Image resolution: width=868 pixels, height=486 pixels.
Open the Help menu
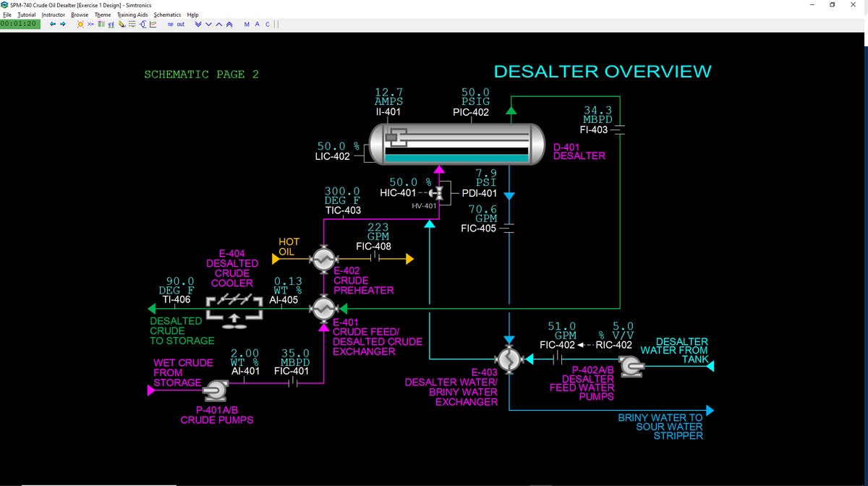click(x=192, y=14)
